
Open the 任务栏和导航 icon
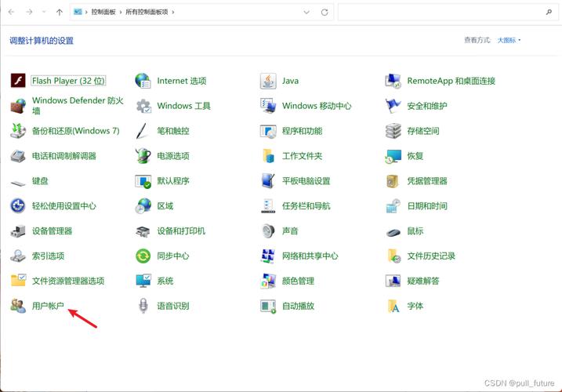click(268, 206)
